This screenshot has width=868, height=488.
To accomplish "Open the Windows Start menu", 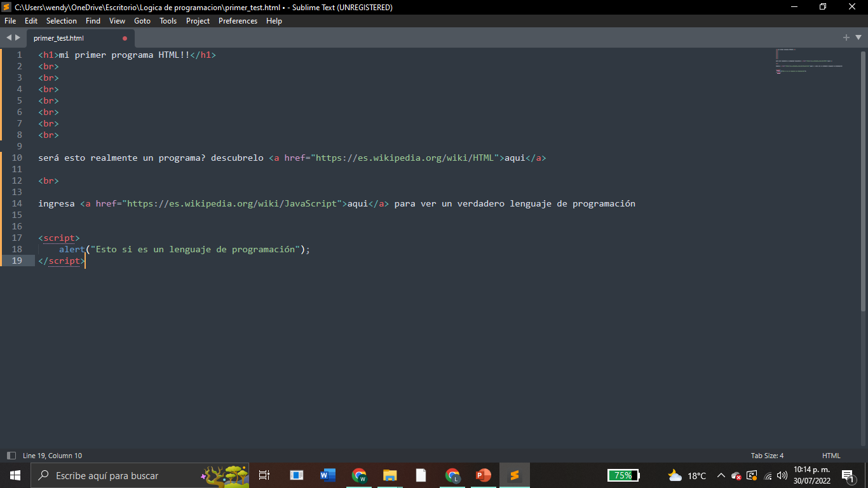I will click(15, 475).
